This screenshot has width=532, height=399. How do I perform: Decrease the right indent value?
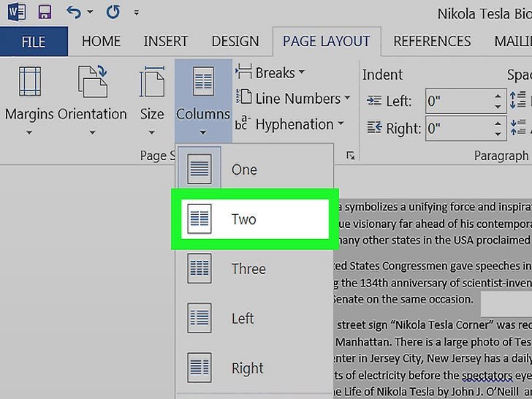(x=498, y=134)
